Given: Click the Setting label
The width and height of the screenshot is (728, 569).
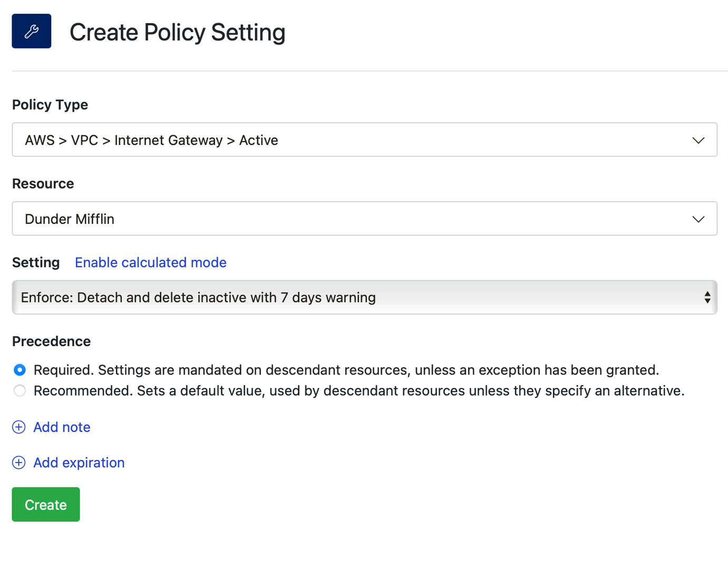Looking at the screenshot, I should (x=36, y=262).
